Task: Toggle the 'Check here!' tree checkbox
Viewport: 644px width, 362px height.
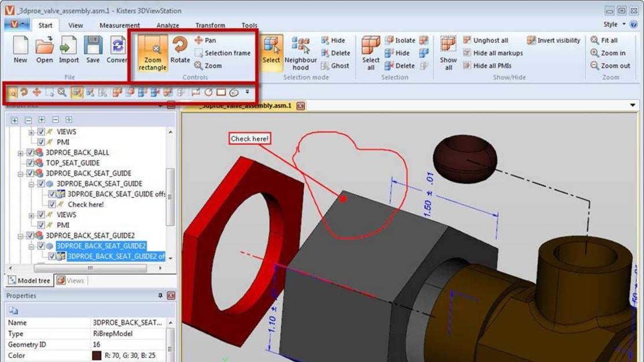Action: point(51,204)
